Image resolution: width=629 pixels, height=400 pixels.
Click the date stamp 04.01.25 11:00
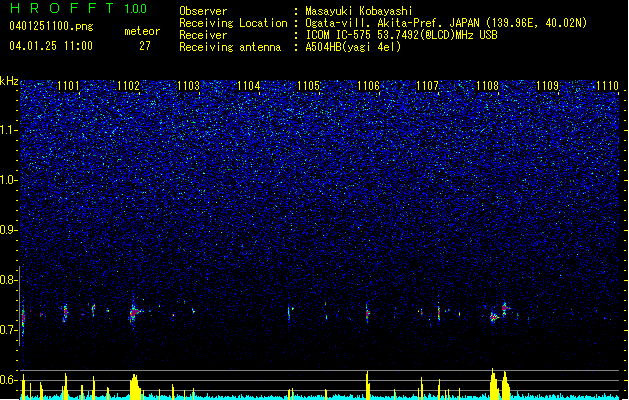coord(51,46)
